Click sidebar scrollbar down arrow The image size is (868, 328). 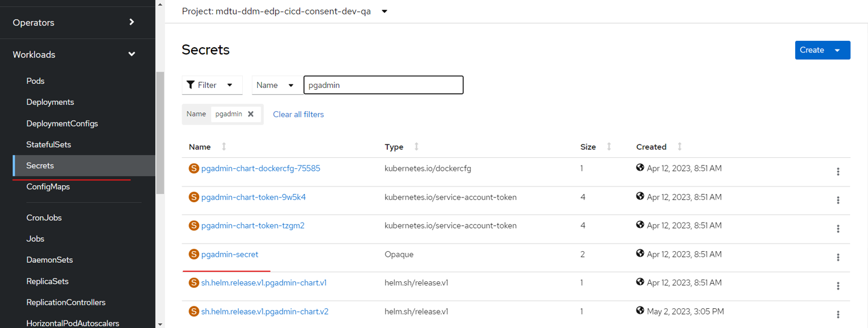(x=160, y=324)
